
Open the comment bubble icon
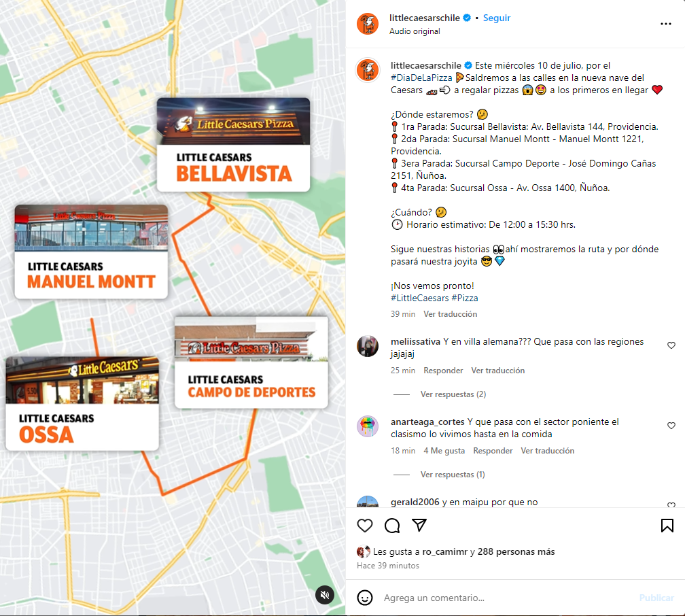392,525
